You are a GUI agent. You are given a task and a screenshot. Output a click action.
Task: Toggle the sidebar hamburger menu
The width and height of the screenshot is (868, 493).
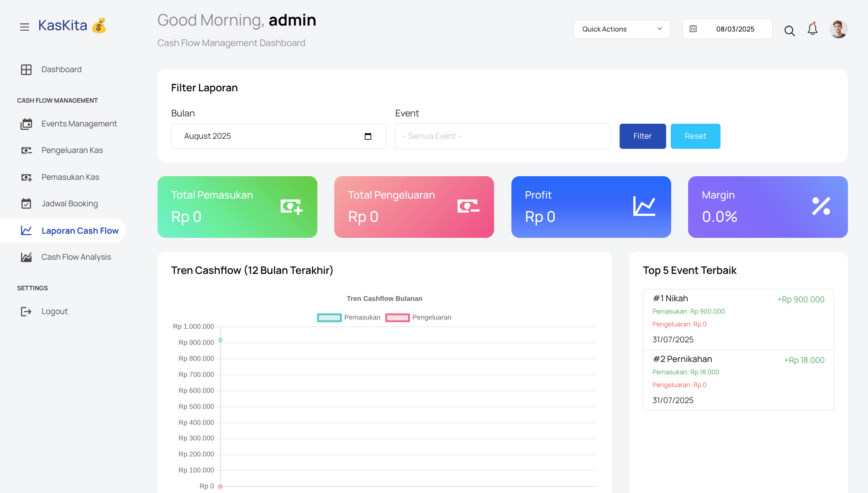[x=24, y=26]
